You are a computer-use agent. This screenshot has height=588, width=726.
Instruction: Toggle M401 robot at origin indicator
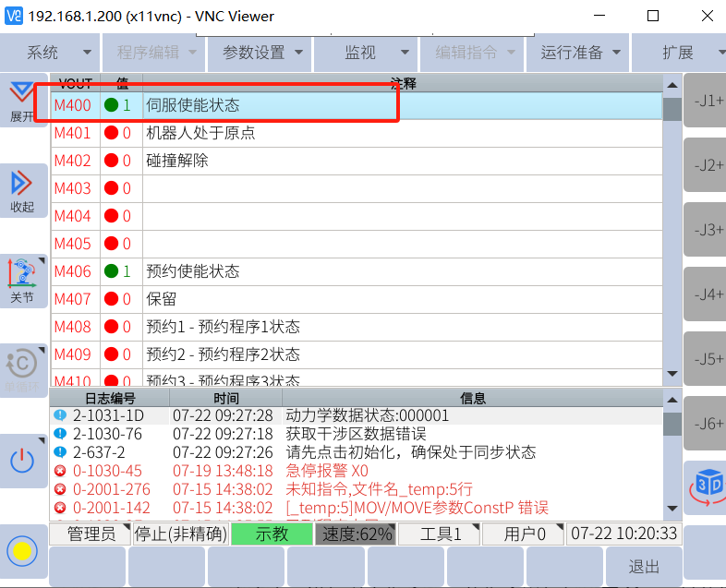tap(112, 133)
